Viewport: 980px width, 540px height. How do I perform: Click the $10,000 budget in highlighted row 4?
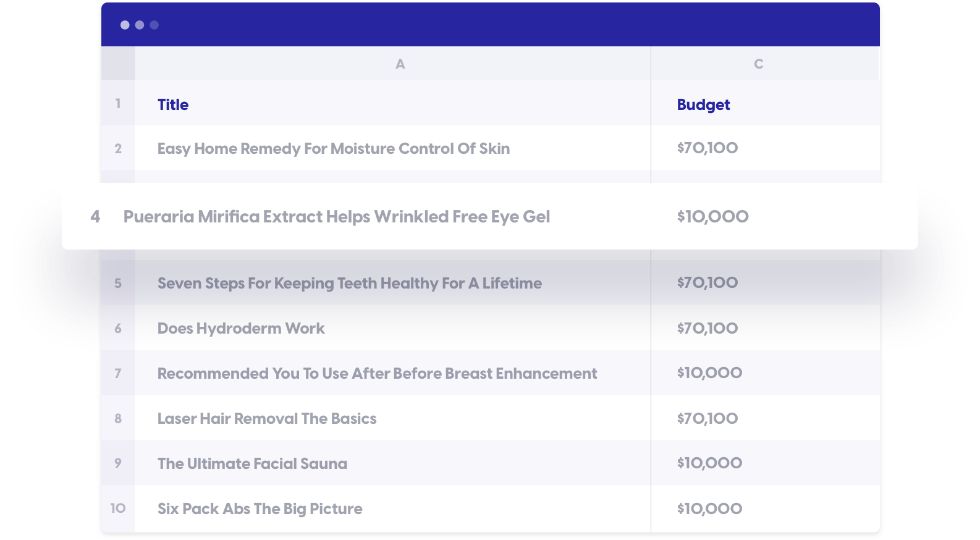point(712,216)
